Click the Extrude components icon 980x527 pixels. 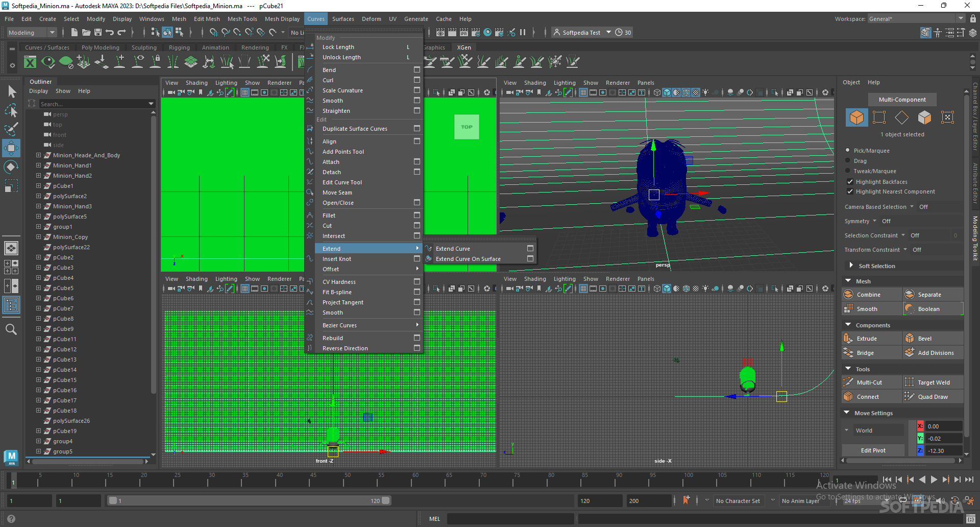(x=848, y=339)
